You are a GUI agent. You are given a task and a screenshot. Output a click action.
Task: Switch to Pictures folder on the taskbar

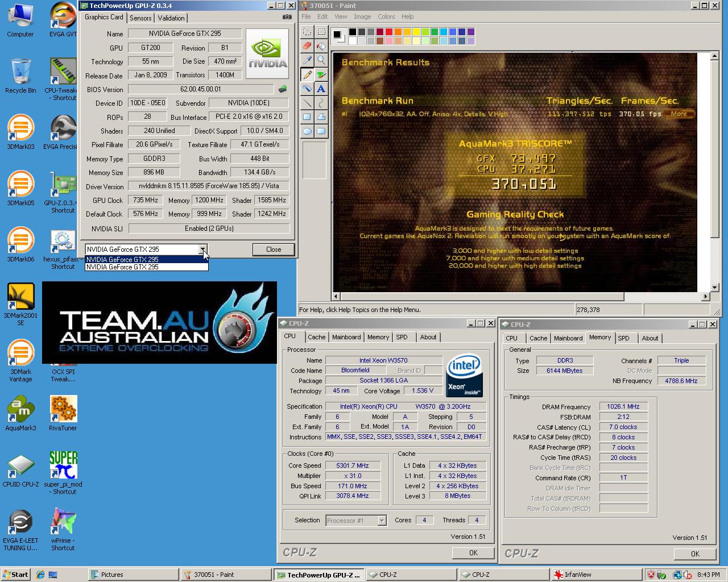133,575
